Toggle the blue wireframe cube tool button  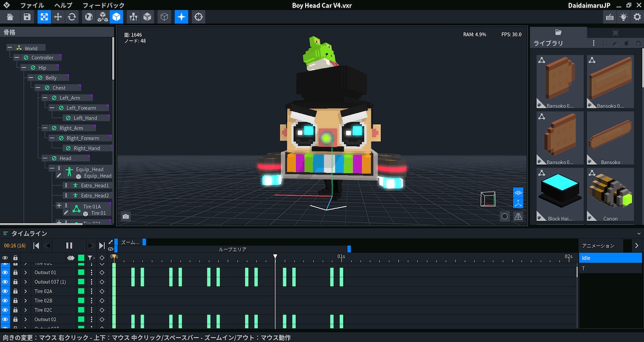pyautogui.click(x=116, y=17)
